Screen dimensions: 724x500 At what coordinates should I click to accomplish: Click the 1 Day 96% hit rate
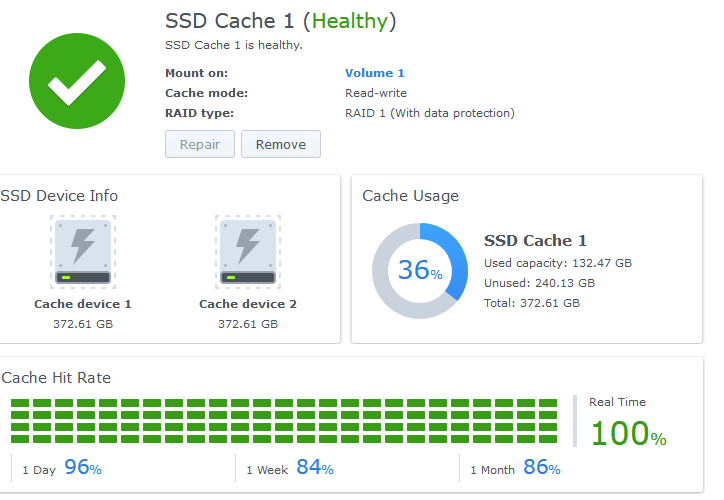(62, 468)
